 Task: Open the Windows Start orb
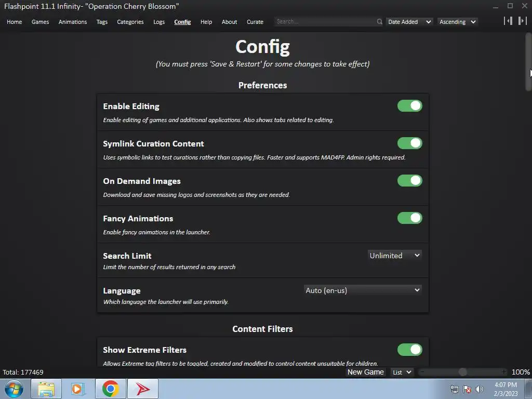point(14,389)
